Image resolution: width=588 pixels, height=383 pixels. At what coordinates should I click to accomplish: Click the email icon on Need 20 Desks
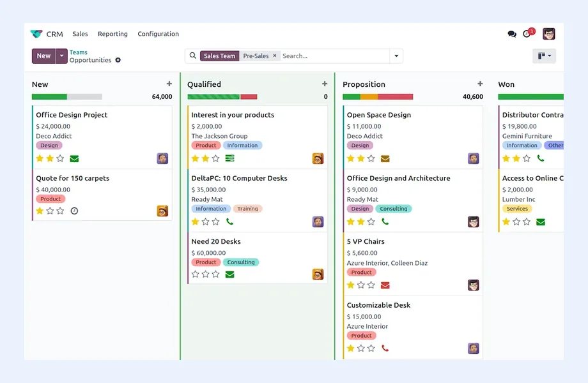pos(230,274)
